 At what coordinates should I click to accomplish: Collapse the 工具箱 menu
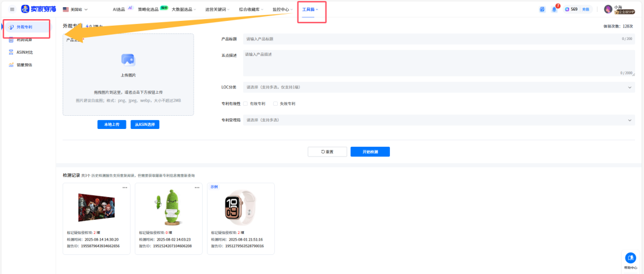coord(310,9)
